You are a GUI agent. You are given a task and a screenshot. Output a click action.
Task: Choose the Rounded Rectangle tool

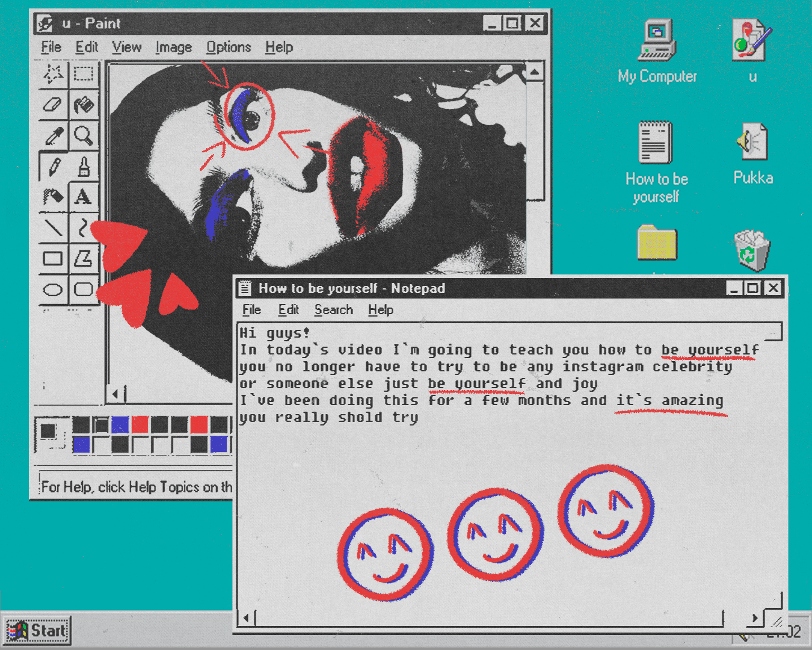[x=84, y=289]
